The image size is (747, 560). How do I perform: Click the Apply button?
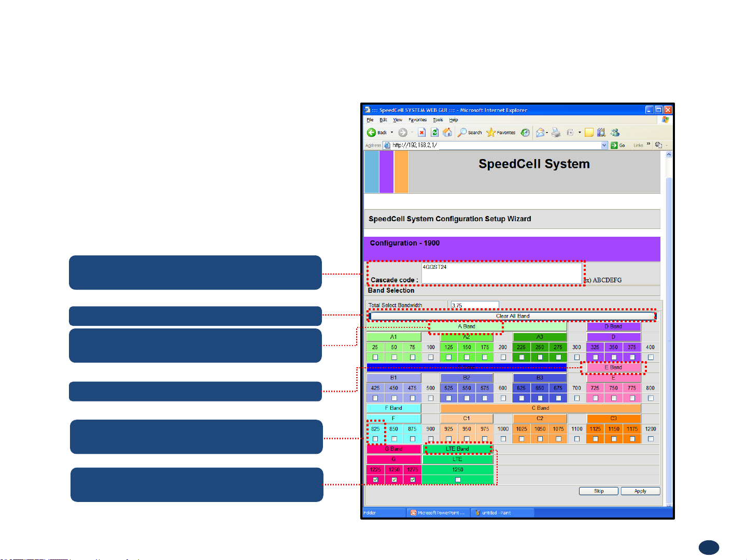(x=640, y=491)
